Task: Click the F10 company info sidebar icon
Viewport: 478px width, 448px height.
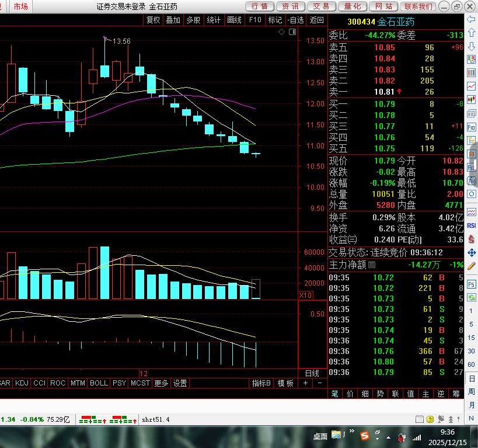Action: click(471, 127)
